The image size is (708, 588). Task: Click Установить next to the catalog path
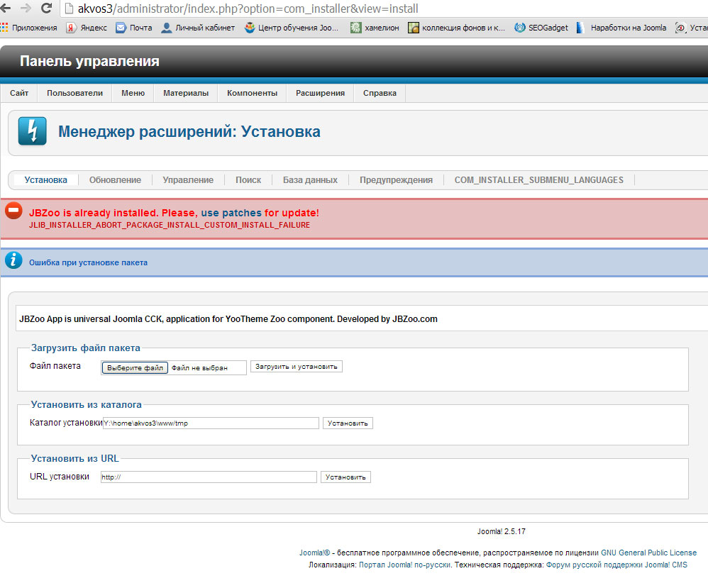click(x=348, y=423)
